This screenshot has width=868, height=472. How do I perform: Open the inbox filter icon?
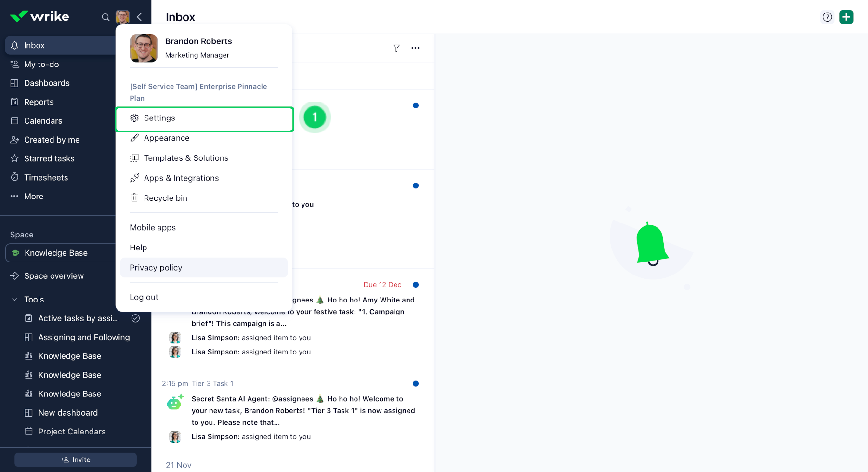[x=396, y=48]
